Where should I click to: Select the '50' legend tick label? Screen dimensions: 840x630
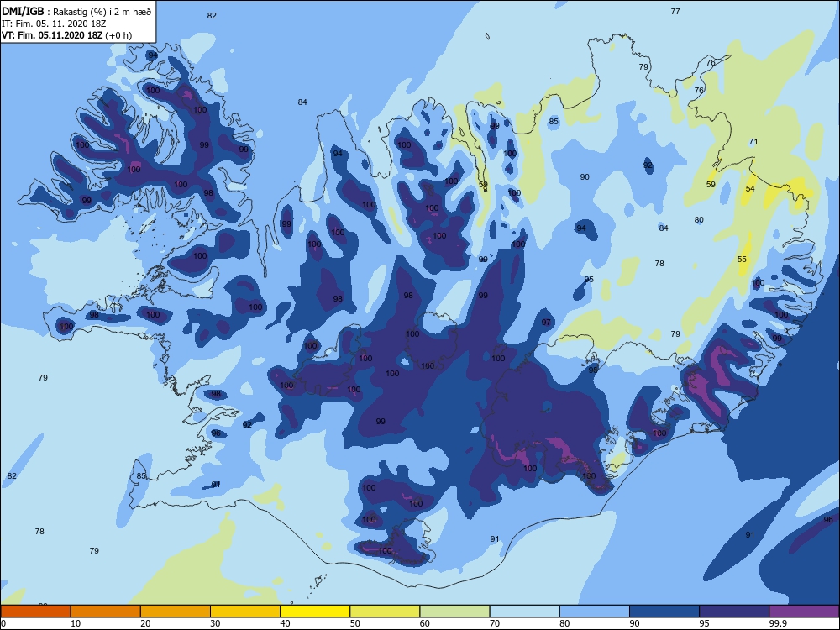(x=354, y=623)
